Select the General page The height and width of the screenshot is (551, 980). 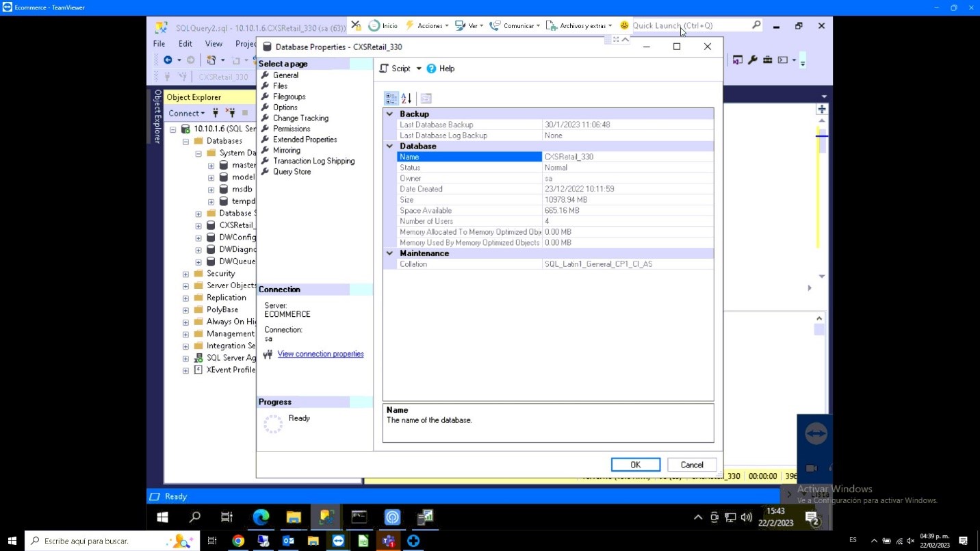click(x=285, y=75)
